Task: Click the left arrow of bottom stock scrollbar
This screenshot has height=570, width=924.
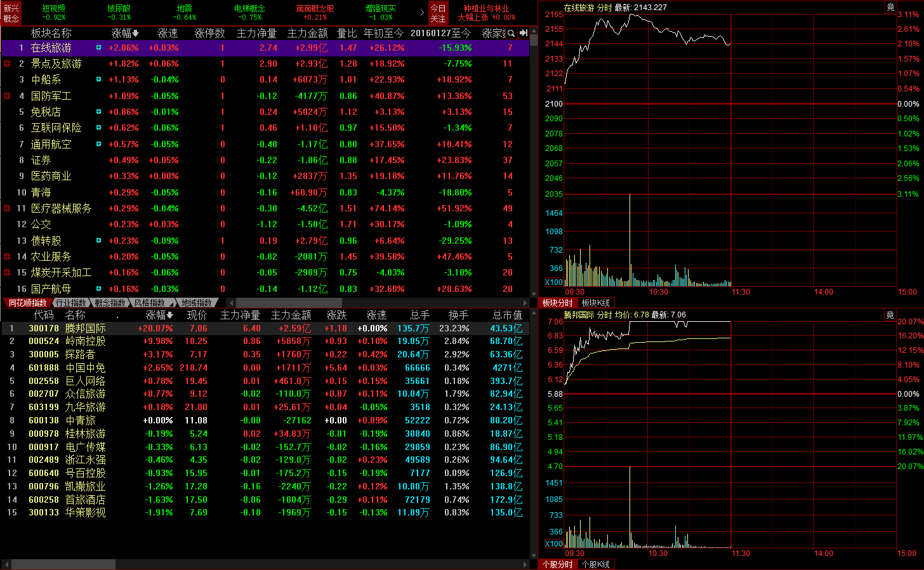Action: tap(6, 564)
